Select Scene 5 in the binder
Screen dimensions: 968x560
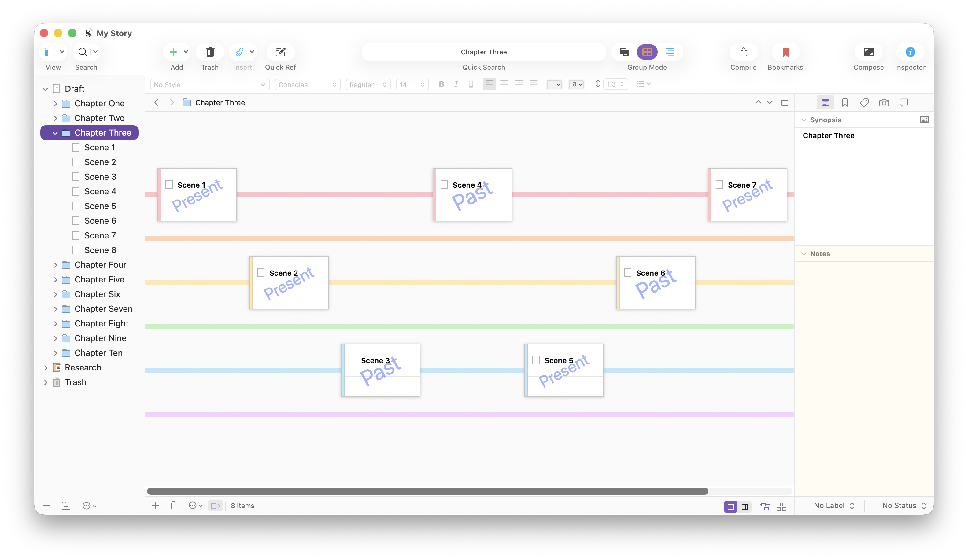(x=100, y=206)
